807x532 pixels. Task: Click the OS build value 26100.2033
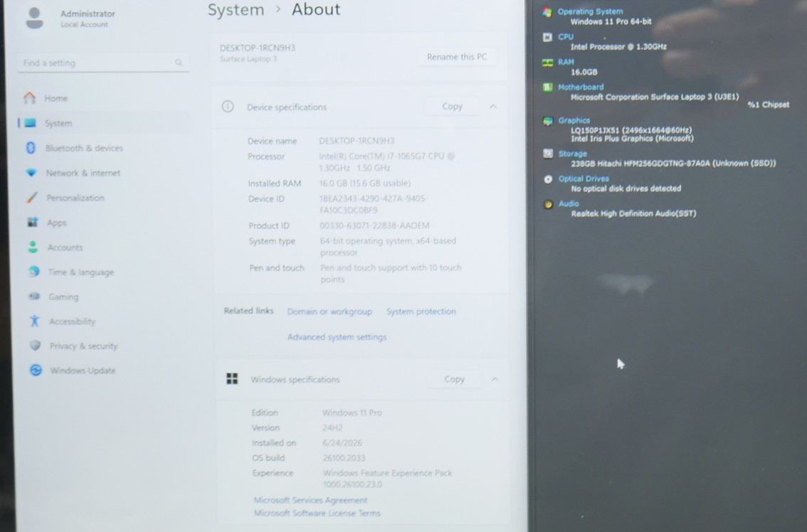(344, 458)
